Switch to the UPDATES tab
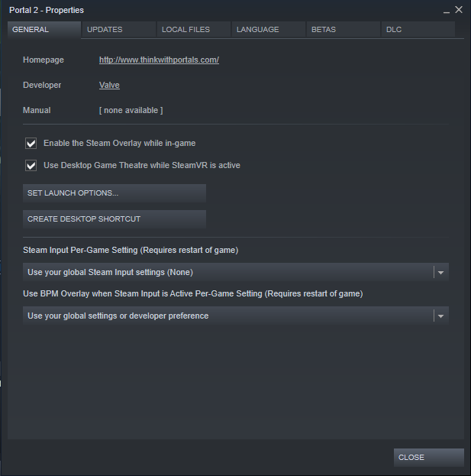471x476 pixels. [119, 30]
